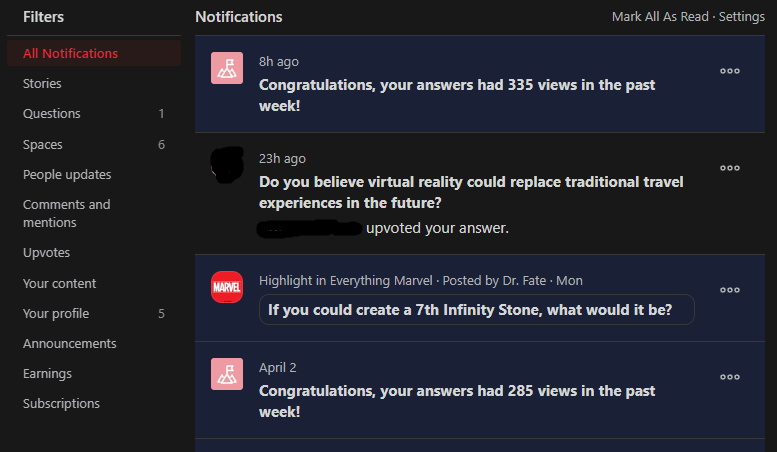This screenshot has width=777, height=452.
Task: Click the stats icon on 335 views notification
Action: pyautogui.click(x=227, y=69)
